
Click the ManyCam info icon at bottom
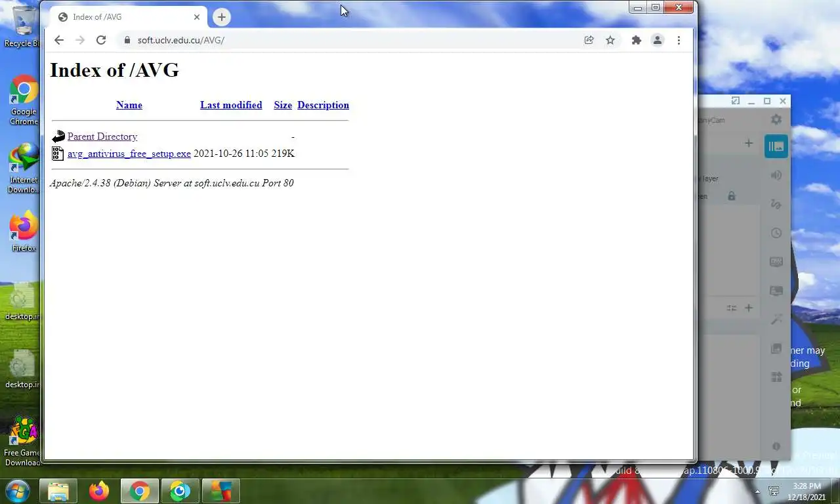point(776,446)
